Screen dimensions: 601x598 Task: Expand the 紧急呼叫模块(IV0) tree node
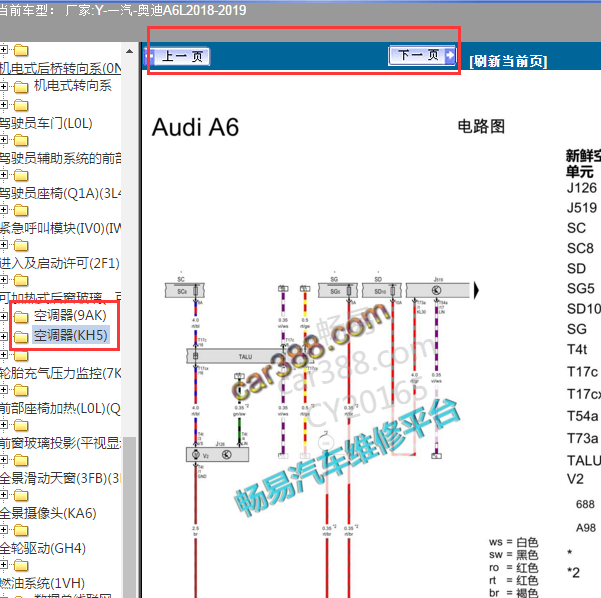point(3,210)
